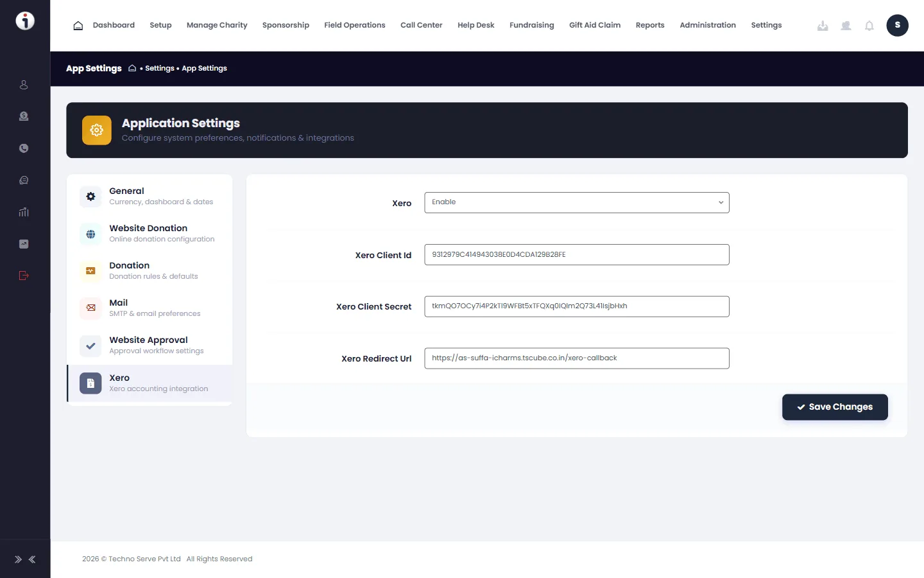This screenshot has height=578, width=924.
Task: Click the Xero document icon
Action: [90, 383]
